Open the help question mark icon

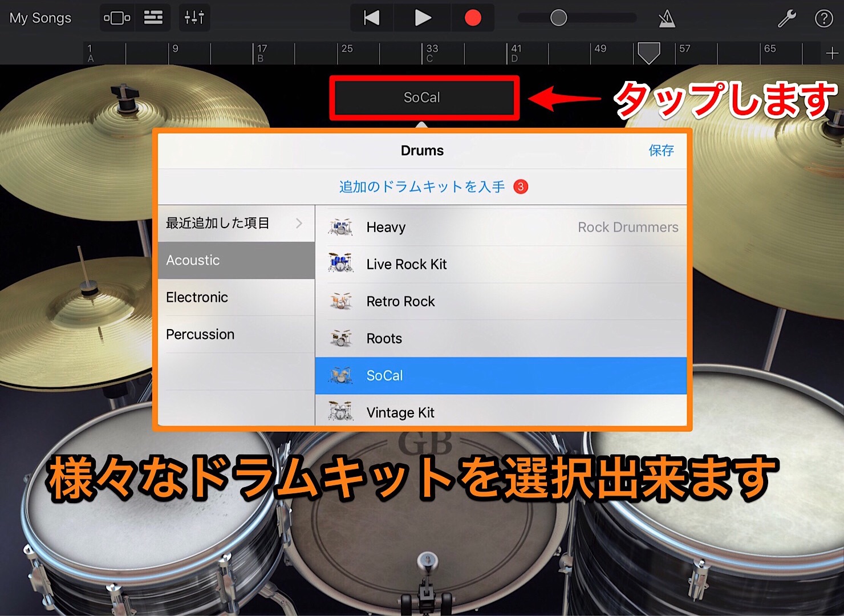824,18
